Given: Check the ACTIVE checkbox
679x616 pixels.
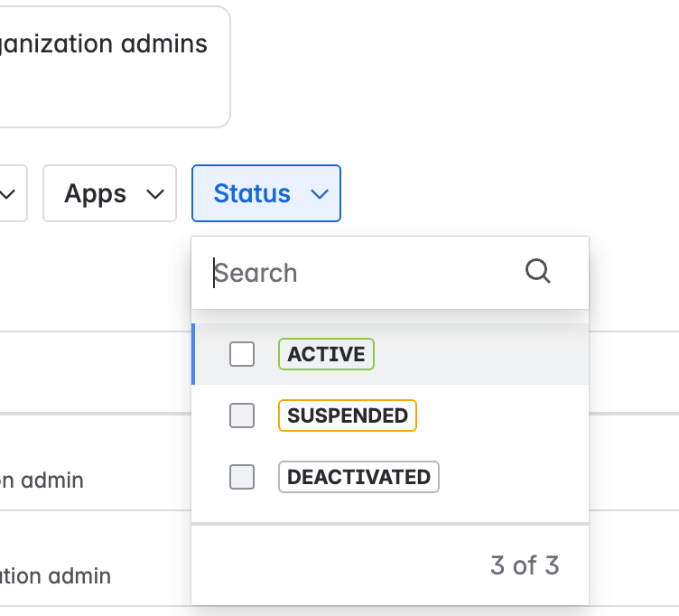Looking at the screenshot, I should (x=242, y=354).
